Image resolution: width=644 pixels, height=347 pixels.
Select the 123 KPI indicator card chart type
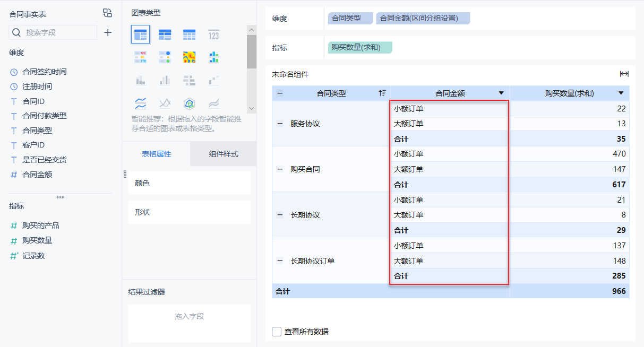pos(214,34)
